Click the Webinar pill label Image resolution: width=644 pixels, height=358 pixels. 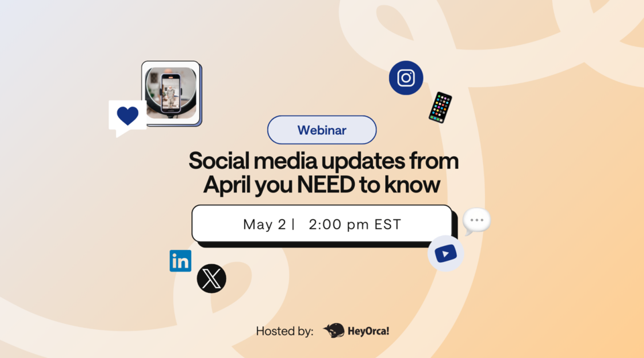(x=321, y=130)
